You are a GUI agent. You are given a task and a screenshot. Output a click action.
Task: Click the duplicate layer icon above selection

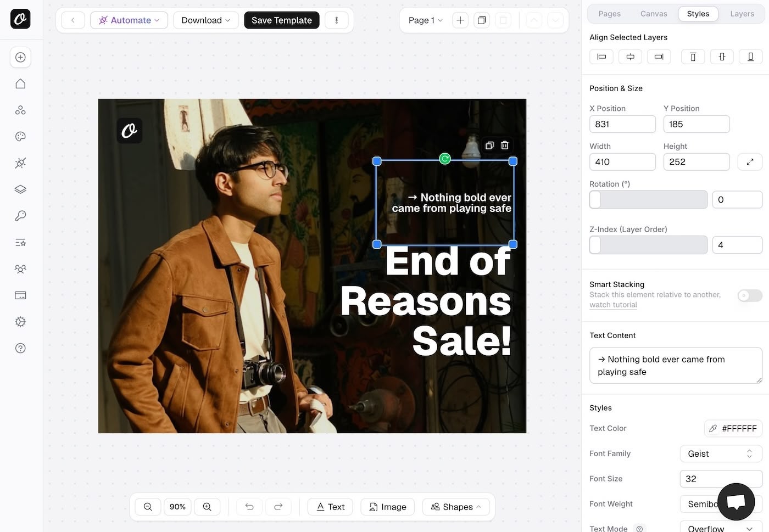[489, 145]
